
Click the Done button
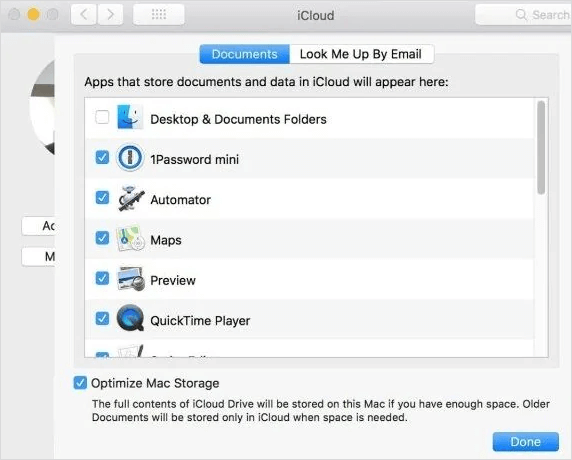tap(525, 442)
